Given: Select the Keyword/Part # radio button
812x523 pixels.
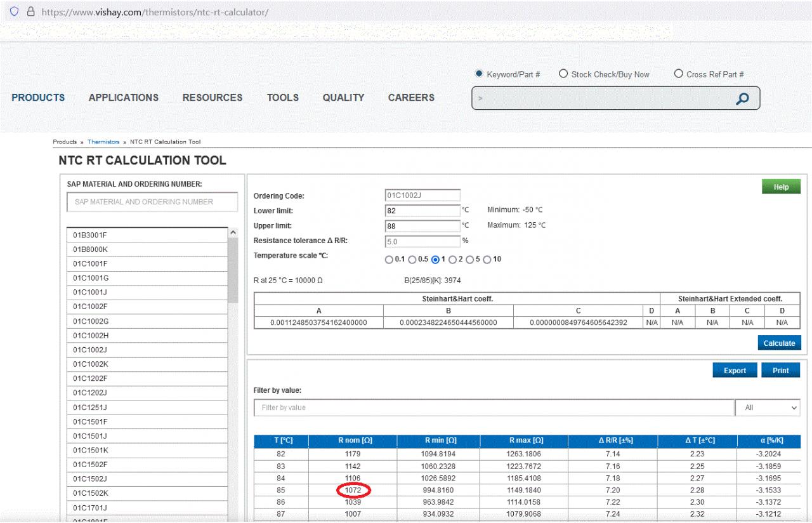Looking at the screenshot, I should (480, 74).
